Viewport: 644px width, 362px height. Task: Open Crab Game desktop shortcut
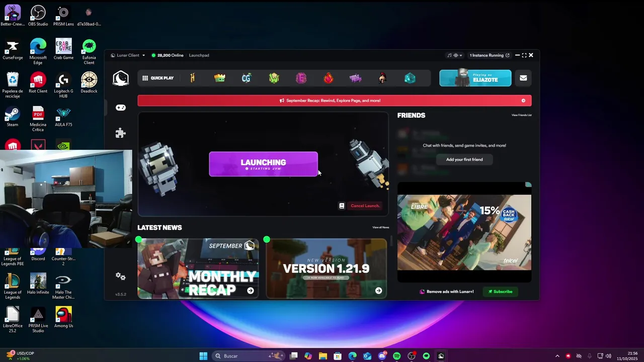[x=63, y=49]
